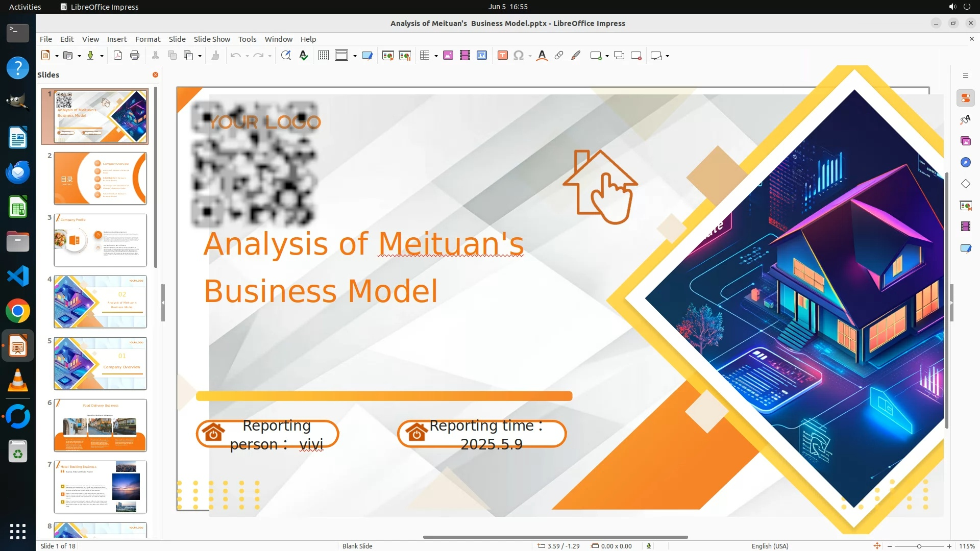Click Insert Image toolbar icon

tap(448, 56)
